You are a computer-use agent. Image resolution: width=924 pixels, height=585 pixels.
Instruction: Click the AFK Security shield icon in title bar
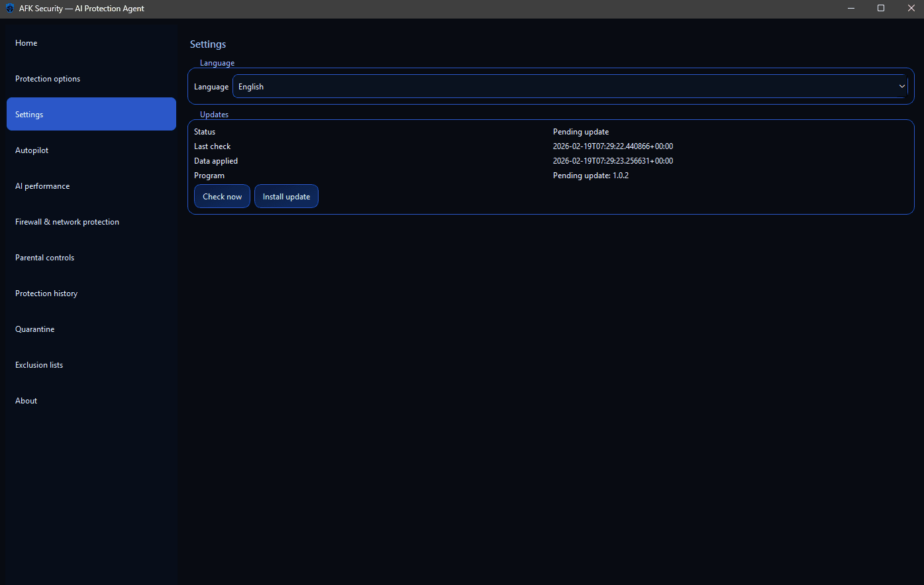point(9,9)
